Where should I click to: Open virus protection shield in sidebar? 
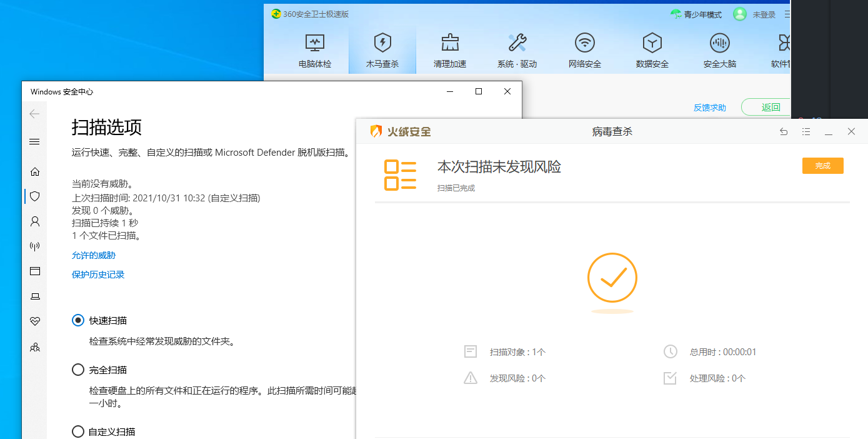pyautogui.click(x=35, y=196)
